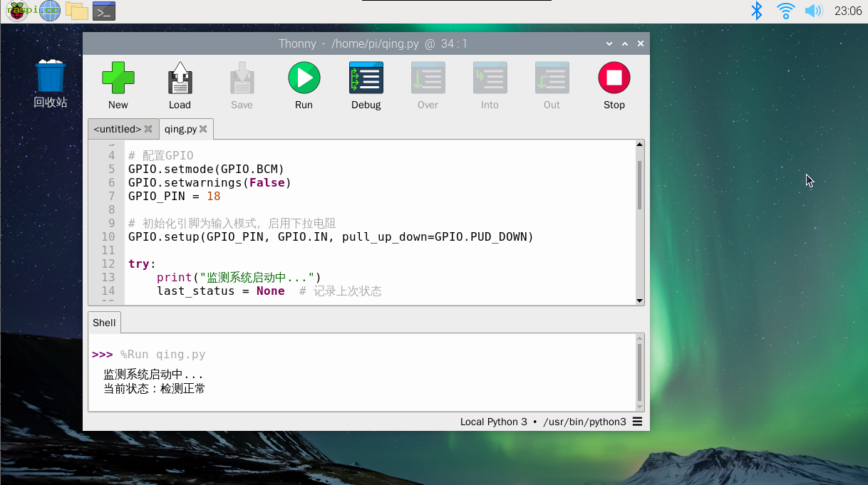Click the Shell panel tab

coord(104,323)
